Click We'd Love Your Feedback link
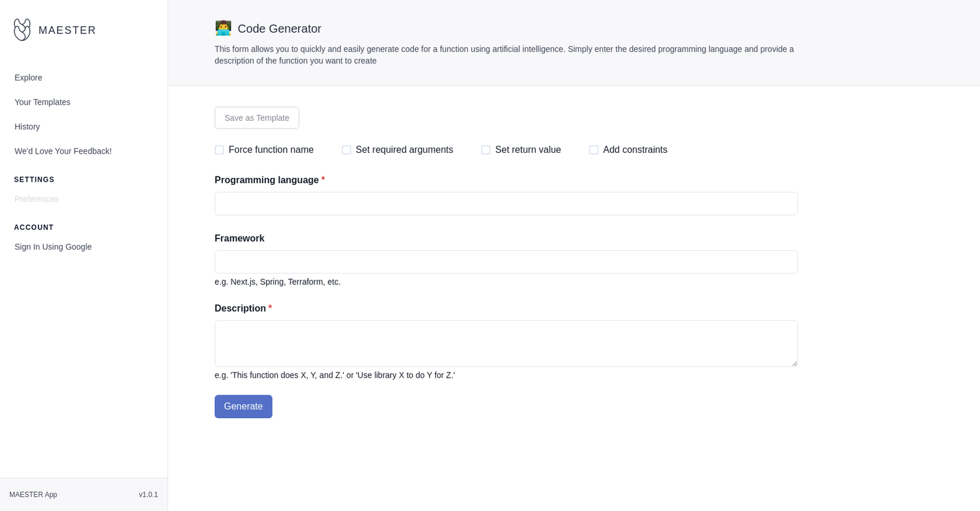This screenshot has width=980, height=511. 63,151
